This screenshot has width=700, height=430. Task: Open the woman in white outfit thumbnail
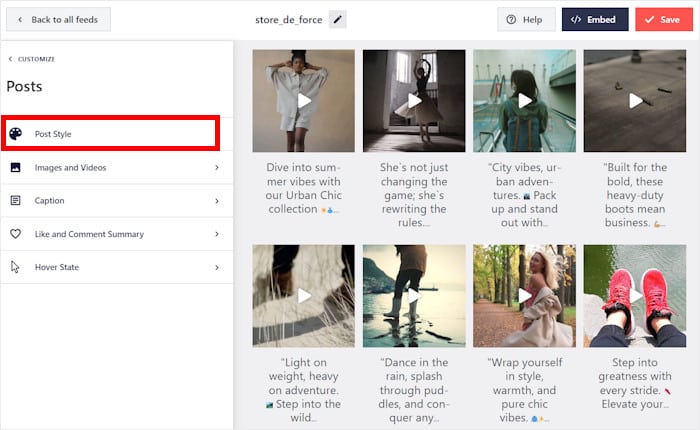tap(304, 101)
